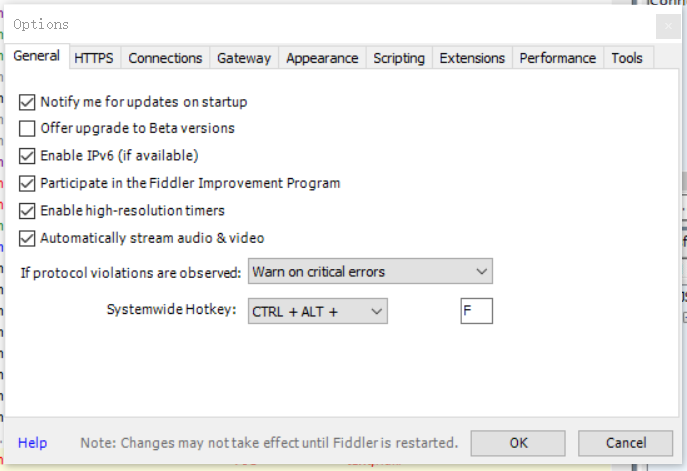Open the Scripting tab
The width and height of the screenshot is (687, 471).
click(x=399, y=58)
